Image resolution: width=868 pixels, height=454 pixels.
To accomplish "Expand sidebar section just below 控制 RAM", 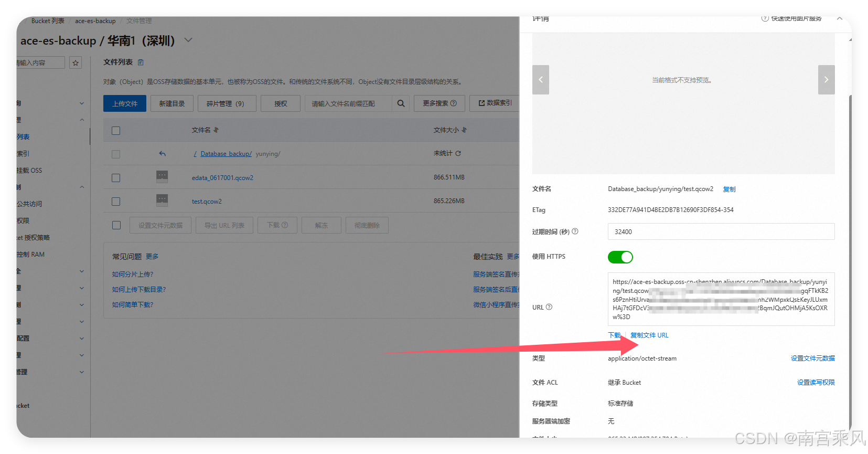I will [x=82, y=271].
